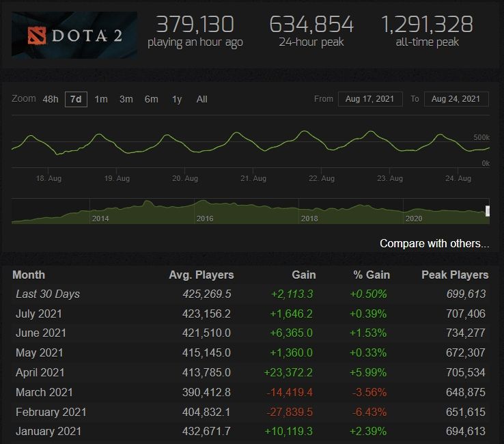Click average players value 423,156.2
This screenshot has width=504, height=444.
206,314
